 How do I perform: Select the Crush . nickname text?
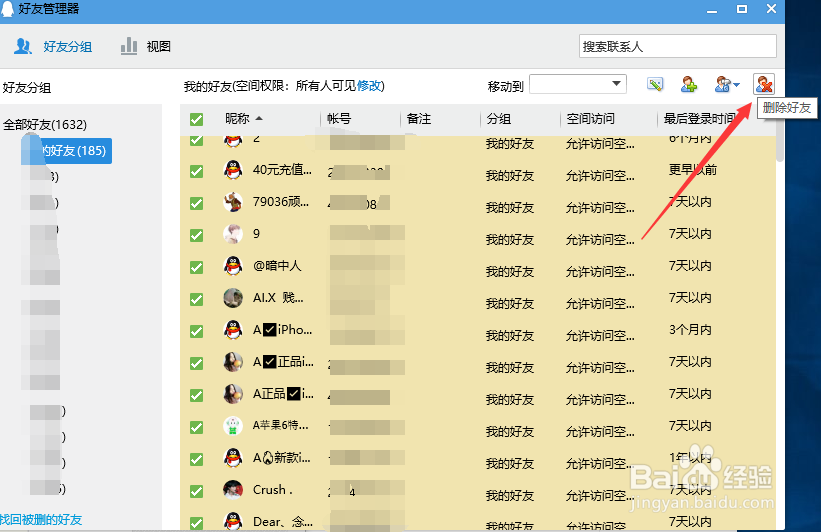coord(272,490)
